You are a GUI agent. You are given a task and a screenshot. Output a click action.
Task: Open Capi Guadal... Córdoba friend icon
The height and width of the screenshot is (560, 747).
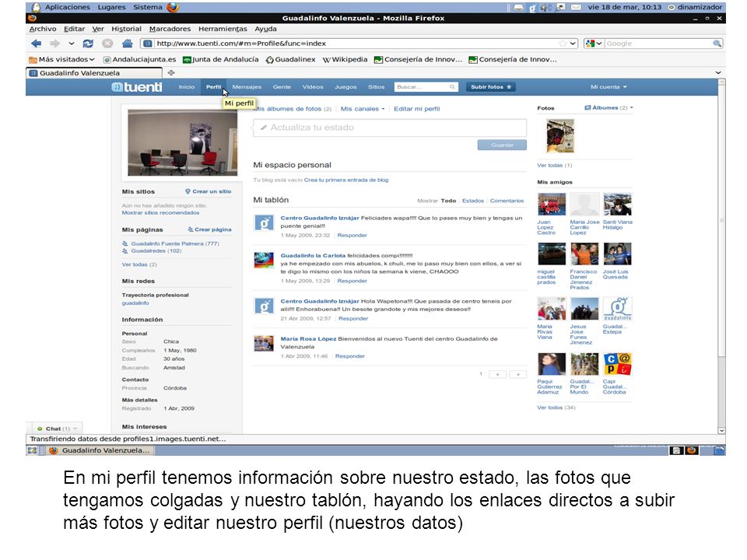coord(617,364)
